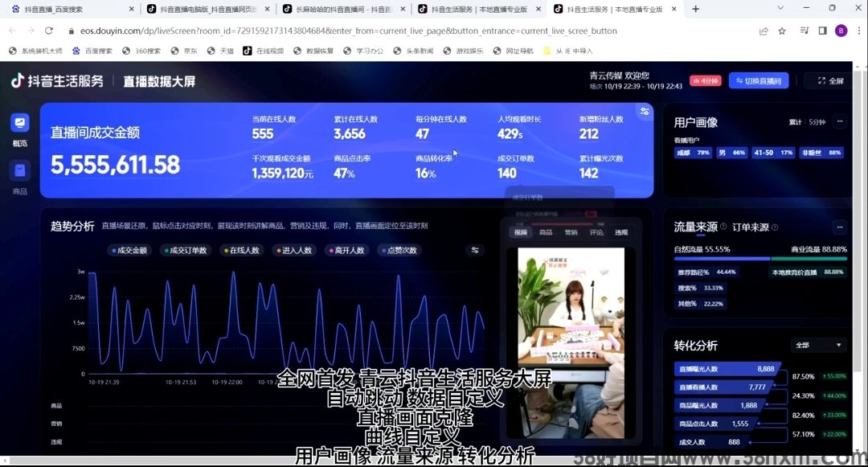Switch user portrait to 累计 mode
This screenshot has width=868, height=467.
795,122
